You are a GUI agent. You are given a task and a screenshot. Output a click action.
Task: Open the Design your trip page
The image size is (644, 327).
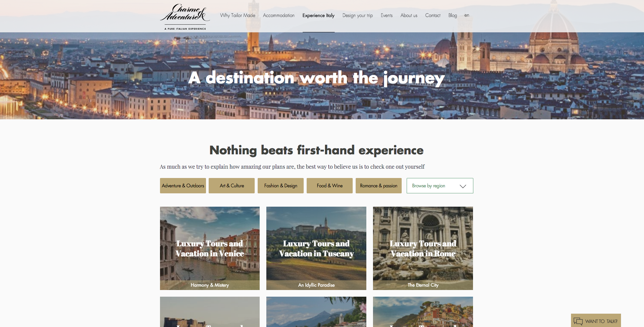358,15
